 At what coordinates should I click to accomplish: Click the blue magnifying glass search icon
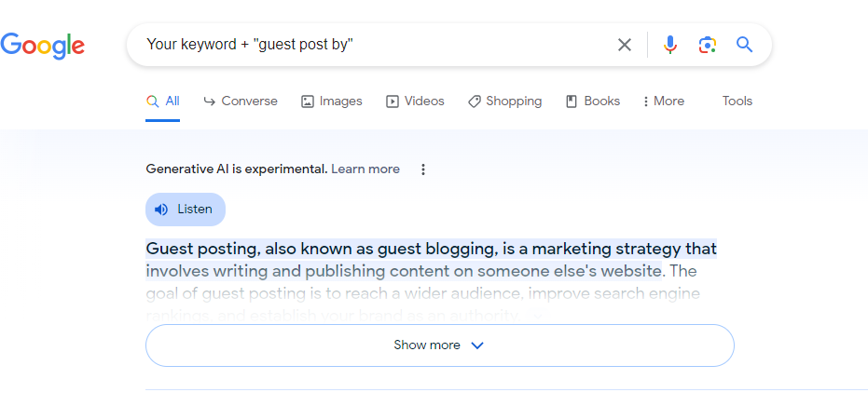tap(744, 45)
